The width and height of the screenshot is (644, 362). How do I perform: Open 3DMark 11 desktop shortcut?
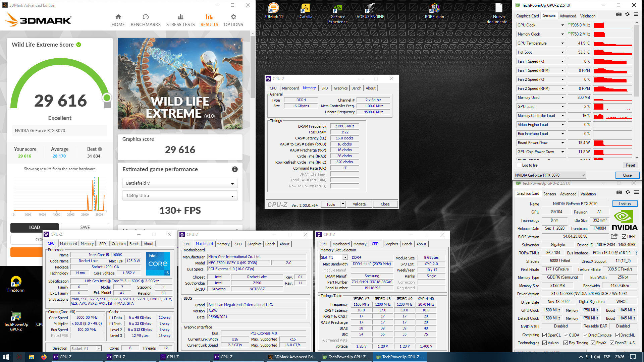point(273,11)
